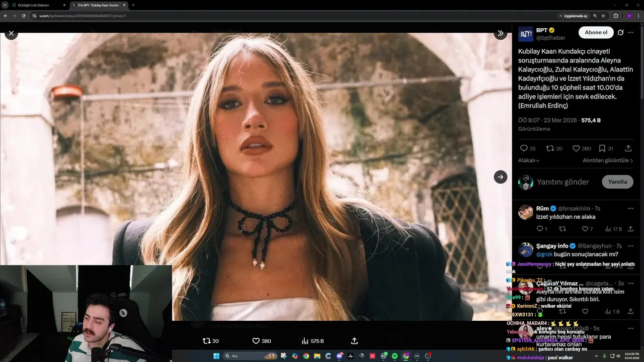Go back in the browser
This screenshot has width=644, height=362.
(6, 16)
